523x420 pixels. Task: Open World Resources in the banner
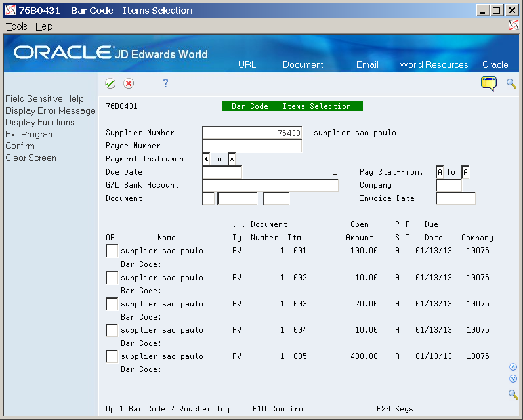pos(434,64)
